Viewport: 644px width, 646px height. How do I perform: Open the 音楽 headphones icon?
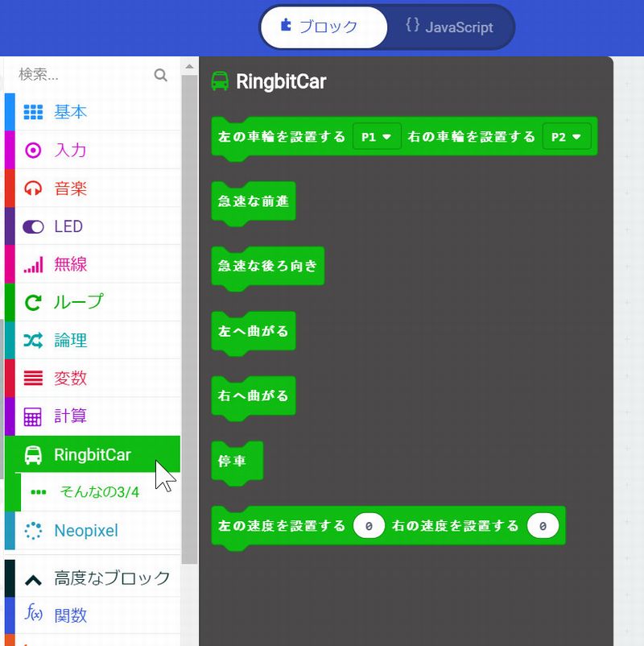(x=33, y=188)
